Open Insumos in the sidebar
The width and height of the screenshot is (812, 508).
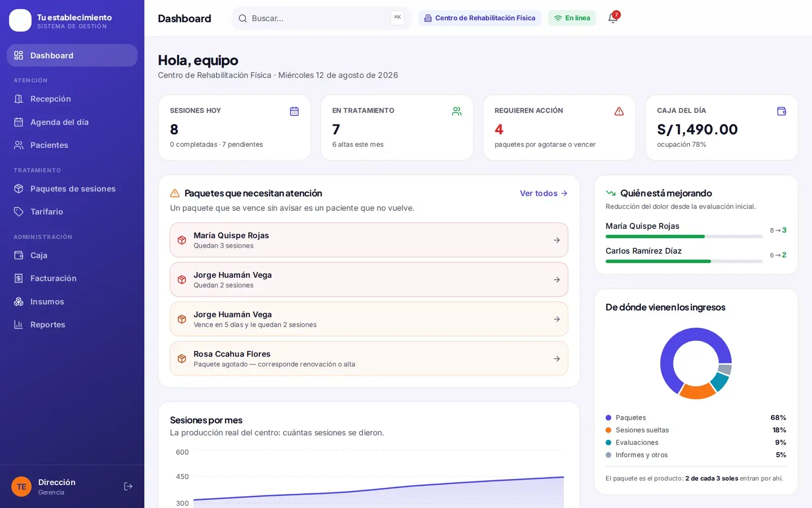(72, 302)
